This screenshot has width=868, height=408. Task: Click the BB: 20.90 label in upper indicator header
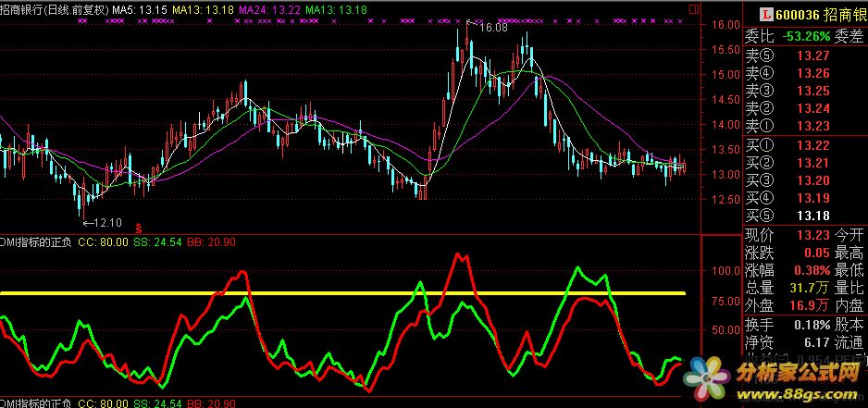[212, 242]
